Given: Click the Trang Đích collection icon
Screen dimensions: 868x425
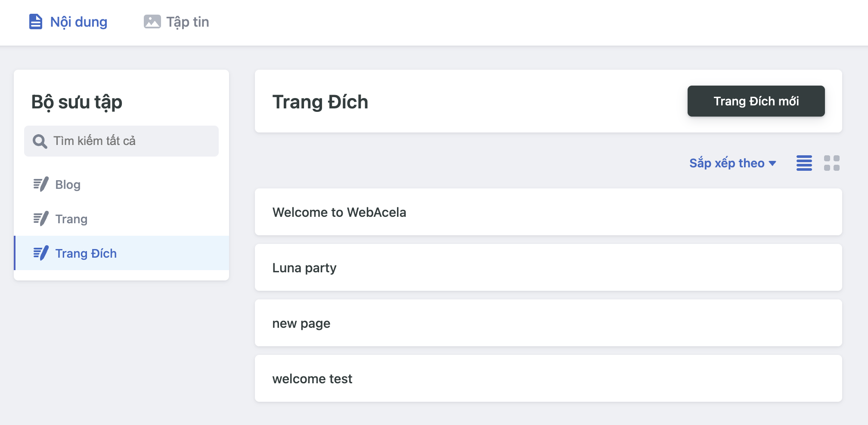Looking at the screenshot, I should 40,253.
